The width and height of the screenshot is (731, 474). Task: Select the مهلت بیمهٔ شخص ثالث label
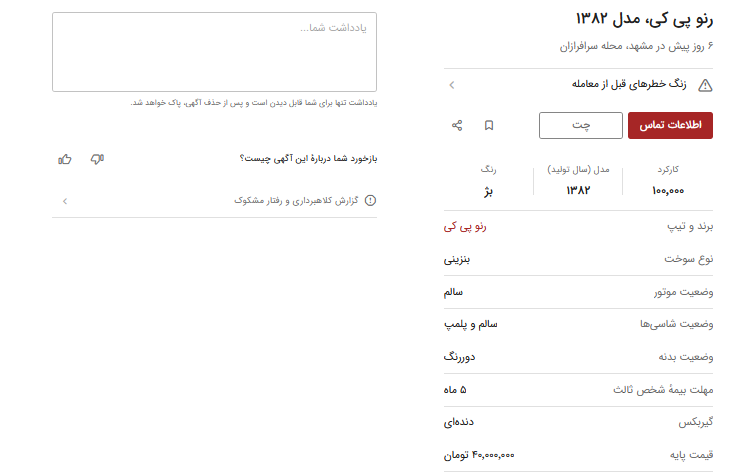663,390
